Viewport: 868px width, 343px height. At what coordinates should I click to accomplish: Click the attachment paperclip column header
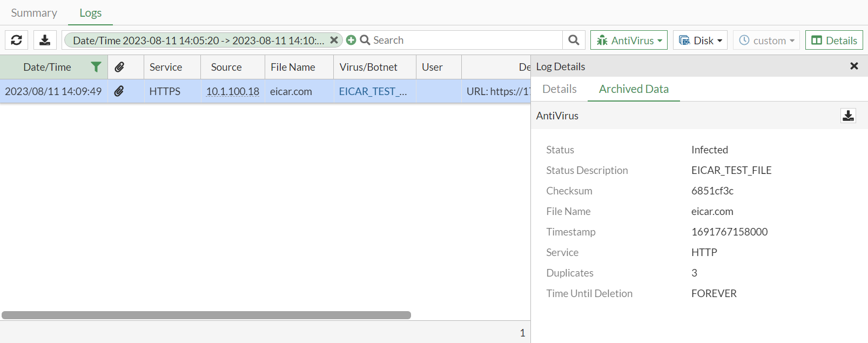coord(119,67)
